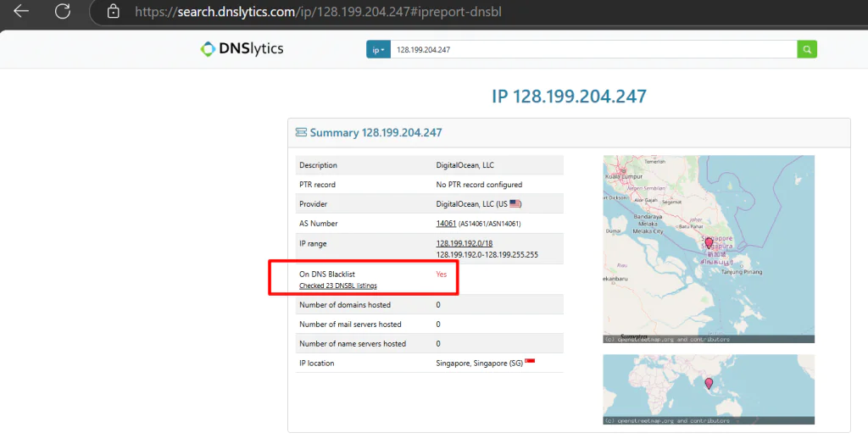Select the red Yes blacklist value

(441, 274)
